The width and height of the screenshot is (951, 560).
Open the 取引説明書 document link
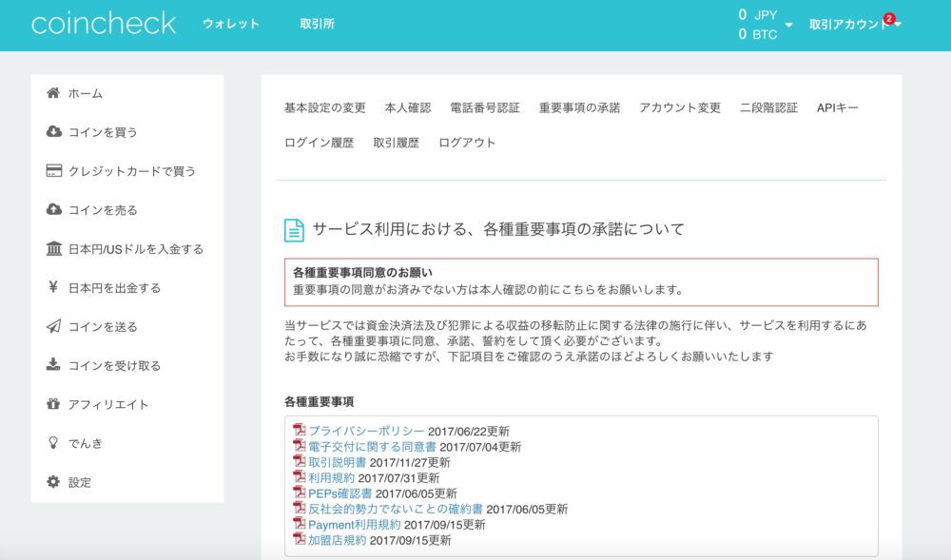tap(338, 462)
